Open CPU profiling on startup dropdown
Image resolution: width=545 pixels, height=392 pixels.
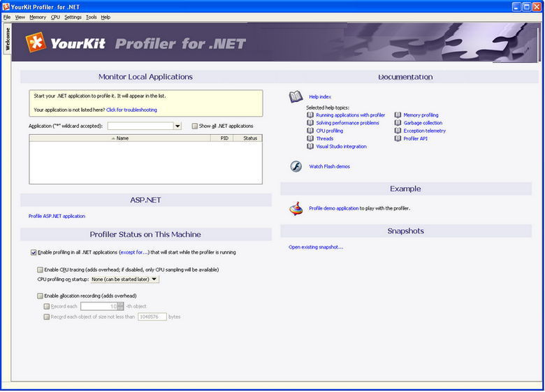coord(125,279)
